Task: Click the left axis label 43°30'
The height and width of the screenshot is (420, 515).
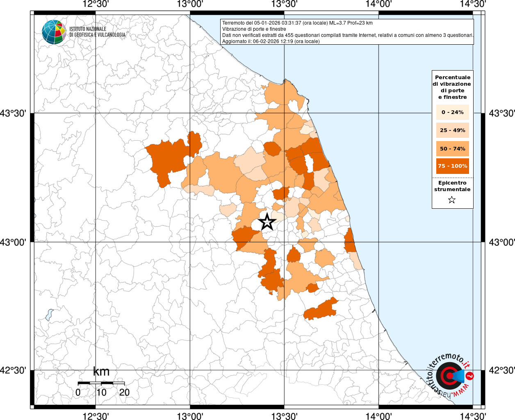Action: tap(13, 113)
